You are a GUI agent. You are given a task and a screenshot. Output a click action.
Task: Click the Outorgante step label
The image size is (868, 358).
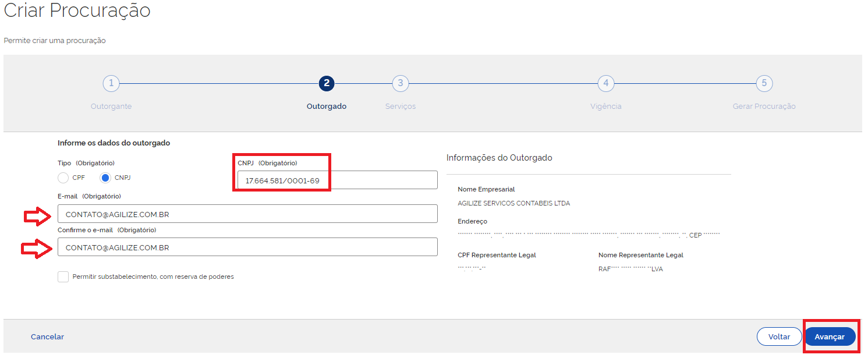coord(111,107)
